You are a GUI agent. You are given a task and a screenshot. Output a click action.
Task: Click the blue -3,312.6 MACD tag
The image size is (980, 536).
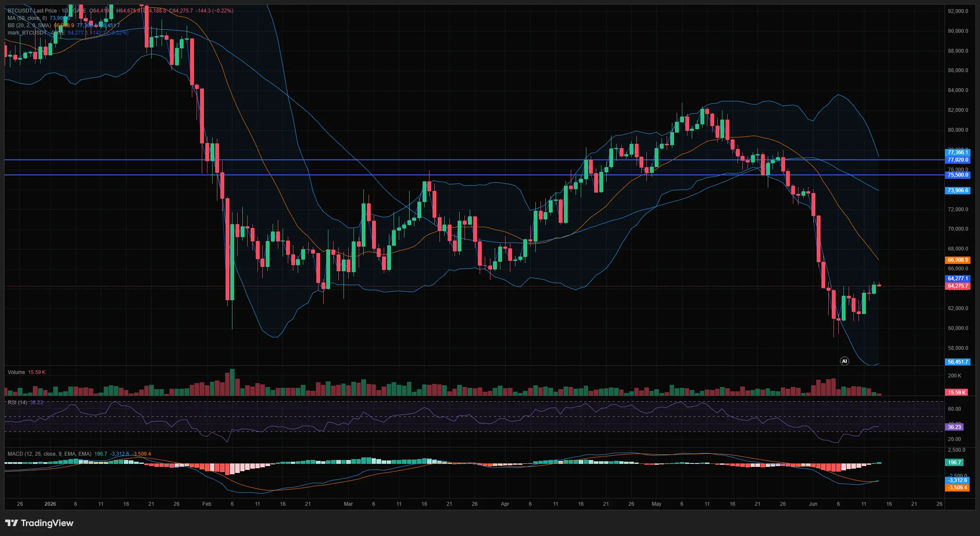point(958,480)
